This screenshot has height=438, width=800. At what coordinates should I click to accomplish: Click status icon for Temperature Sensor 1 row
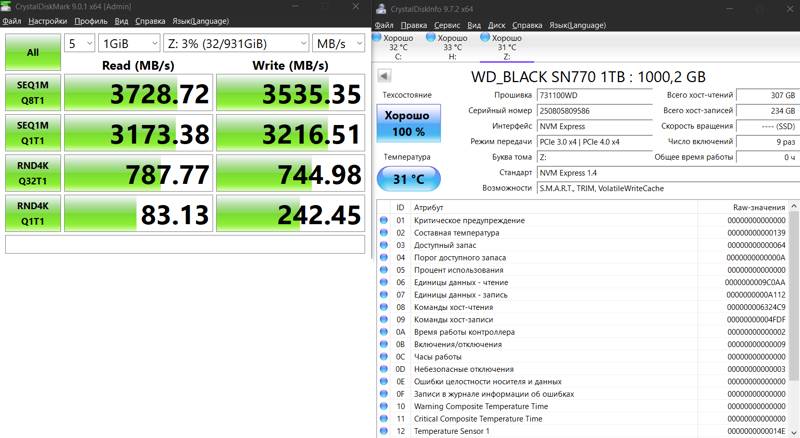click(x=384, y=431)
